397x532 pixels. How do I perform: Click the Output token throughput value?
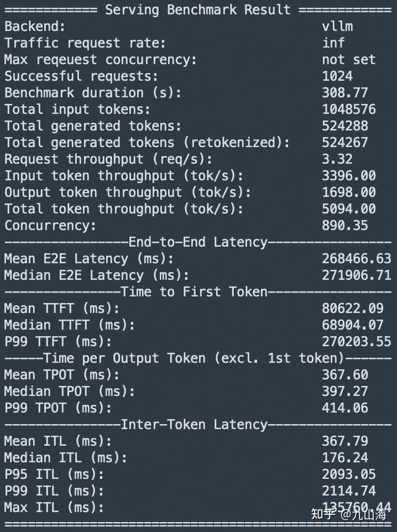click(349, 192)
